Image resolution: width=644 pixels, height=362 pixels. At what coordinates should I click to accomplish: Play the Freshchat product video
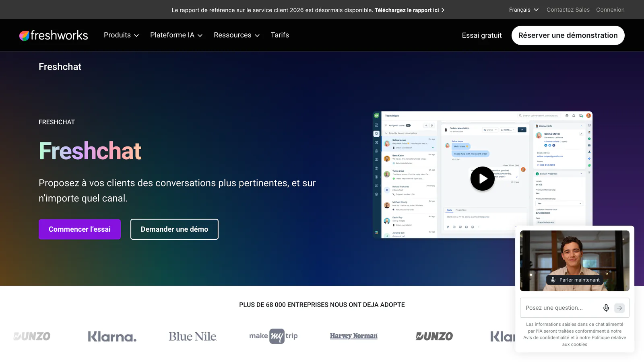(483, 179)
